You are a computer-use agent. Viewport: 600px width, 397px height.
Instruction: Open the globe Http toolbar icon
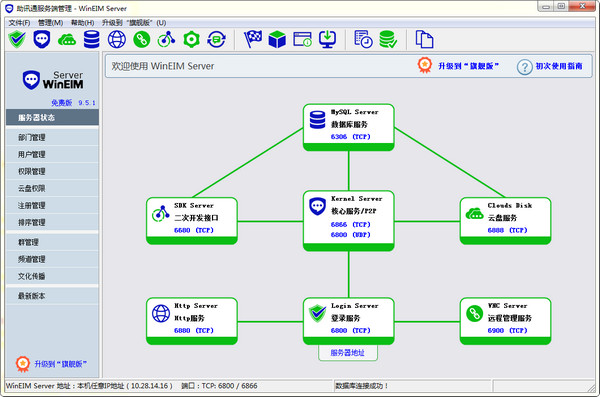(117, 39)
